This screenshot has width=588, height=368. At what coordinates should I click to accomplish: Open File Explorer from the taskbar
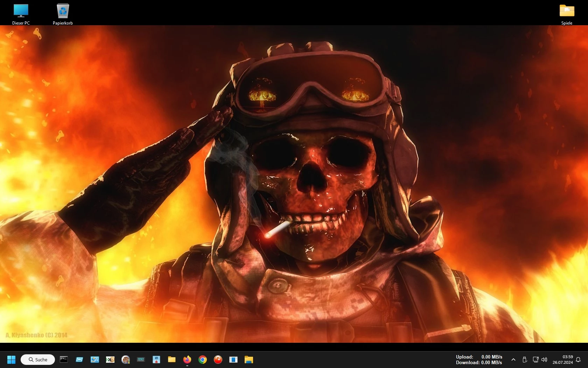249,359
